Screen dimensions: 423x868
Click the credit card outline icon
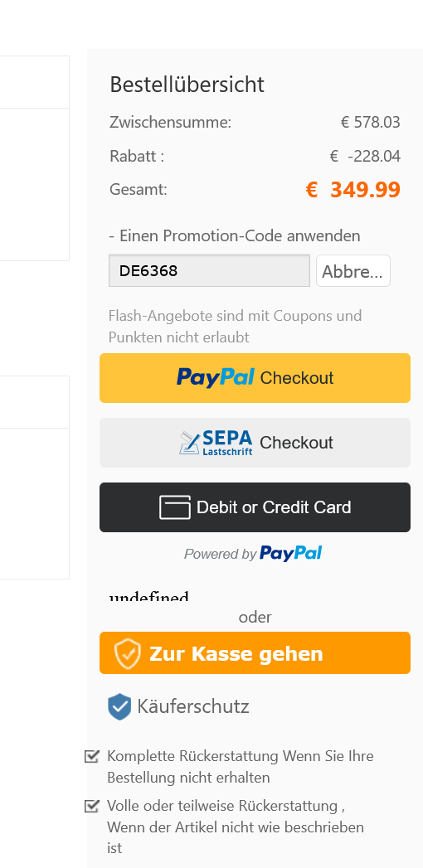click(x=175, y=507)
